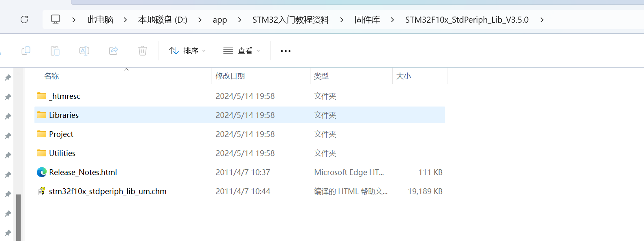644x241 pixels.
Task: Click the Paste clipboard icon
Action: [x=55, y=51]
